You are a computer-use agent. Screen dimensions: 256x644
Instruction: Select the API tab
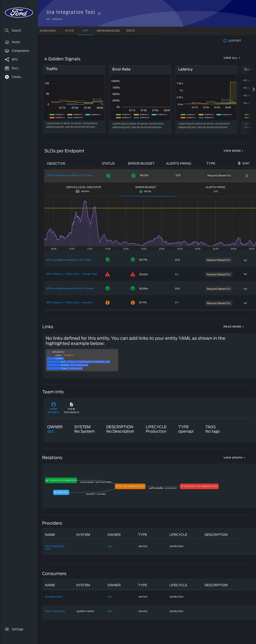coord(86,31)
